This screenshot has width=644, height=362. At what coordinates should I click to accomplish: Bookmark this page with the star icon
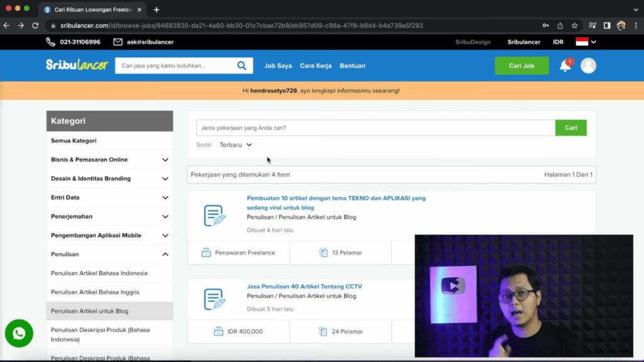(575, 25)
